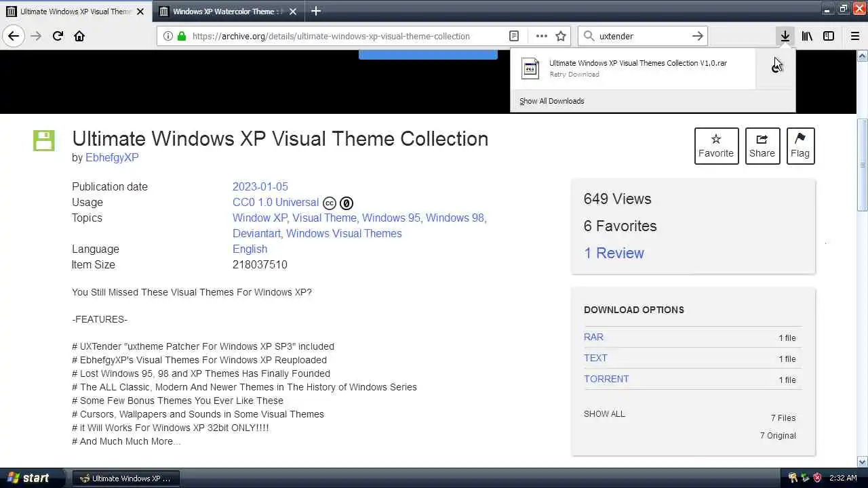This screenshot has height=488, width=868.
Task: Click the rar file icon in downloads panel
Action: tap(530, 68)
